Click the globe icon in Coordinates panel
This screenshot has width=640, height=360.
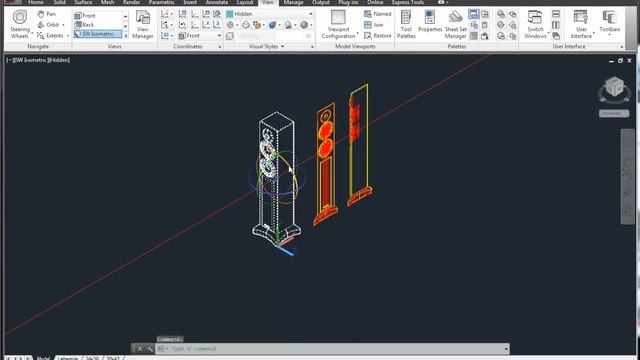(x=217, y=14)
